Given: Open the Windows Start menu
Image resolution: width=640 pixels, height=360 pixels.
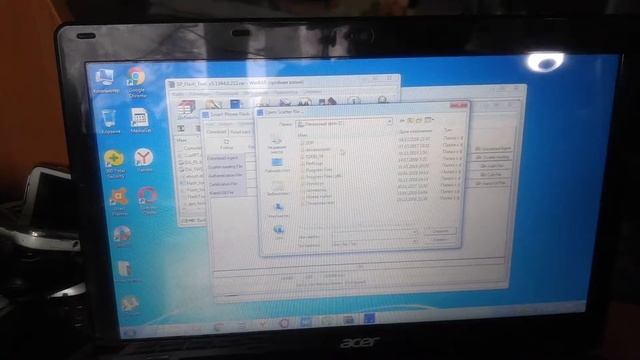Looking at the screenshot, I should [130, 333].
